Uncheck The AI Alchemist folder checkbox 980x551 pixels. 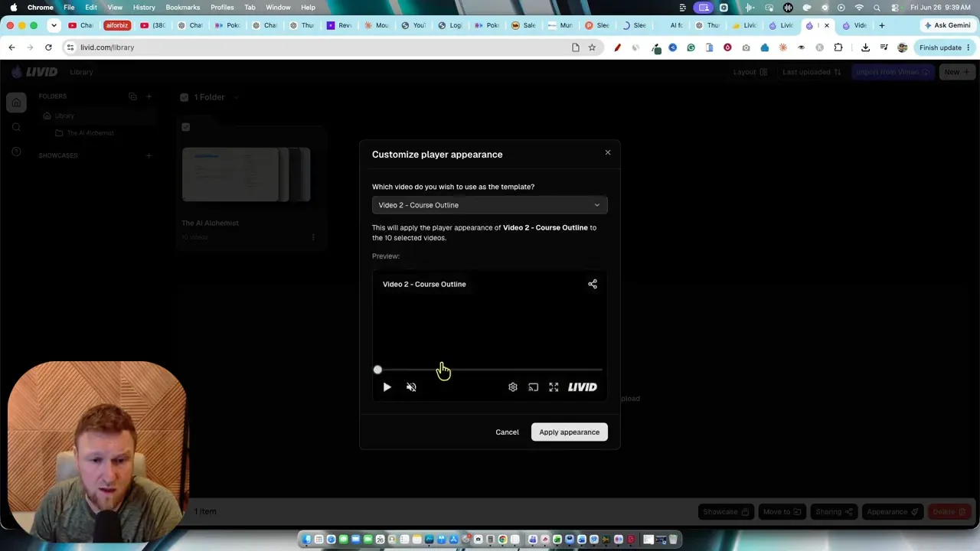pyautogui.click(x=186, y=127)
